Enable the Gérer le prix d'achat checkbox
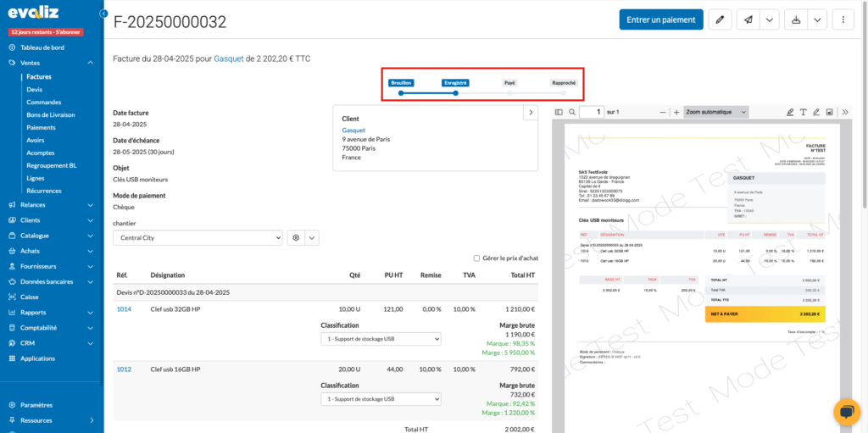The image size is (868, 433). pos(476,258)
